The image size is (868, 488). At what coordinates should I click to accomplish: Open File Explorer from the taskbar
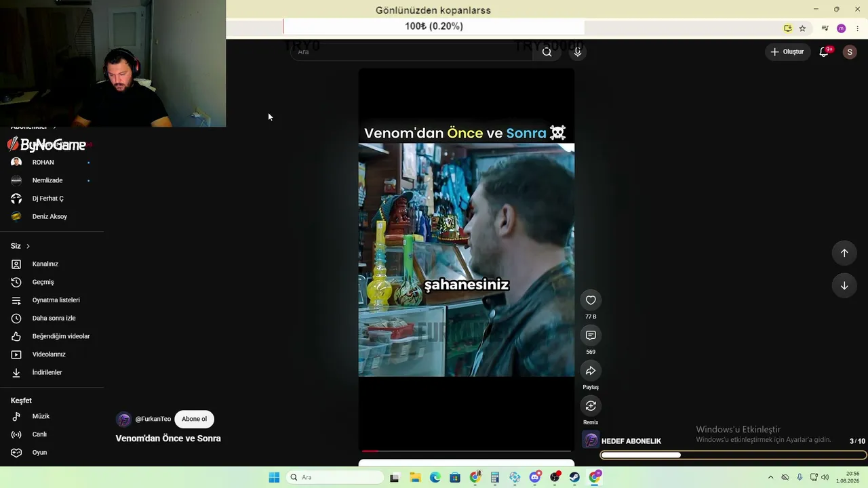point(415,477)
